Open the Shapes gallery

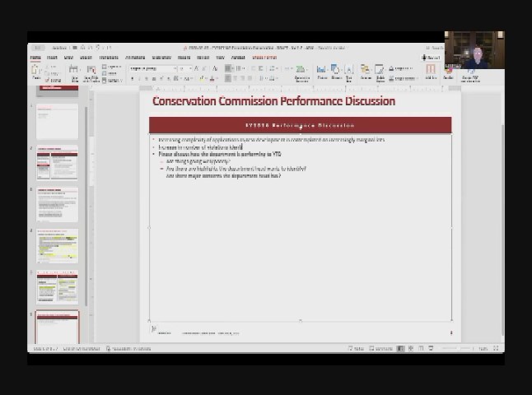pyautogui.click(x=336, y=72)
